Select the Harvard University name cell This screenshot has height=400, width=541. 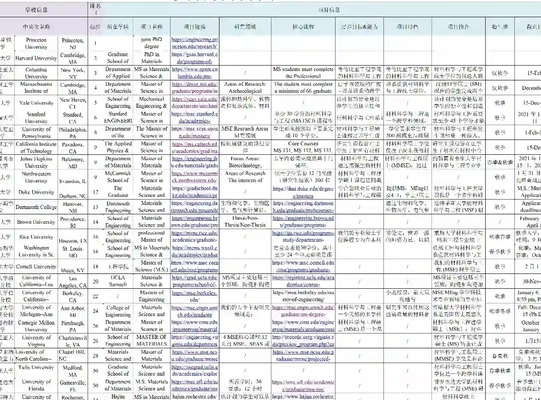click(x=36, y=58)
